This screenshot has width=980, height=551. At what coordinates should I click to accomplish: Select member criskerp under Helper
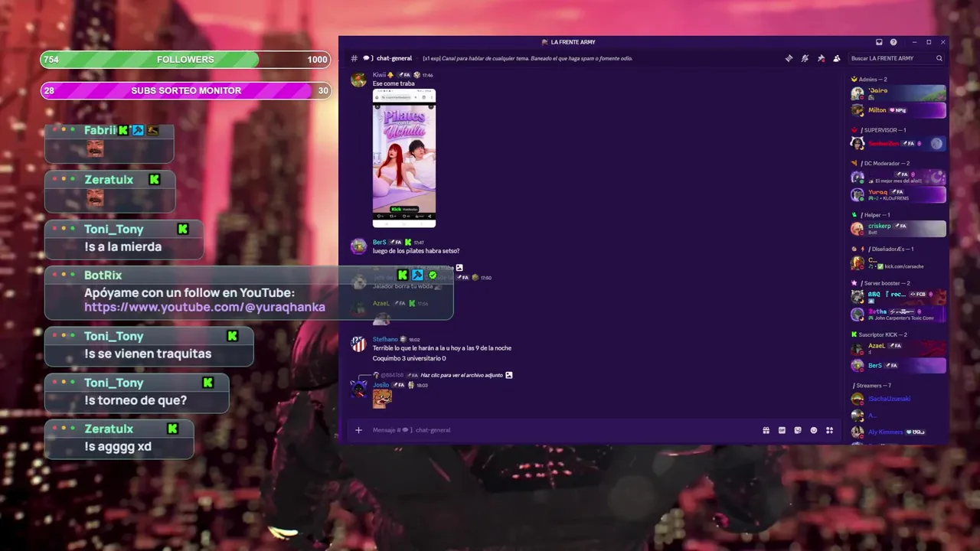pyautogui.click(x=898, y=228)
